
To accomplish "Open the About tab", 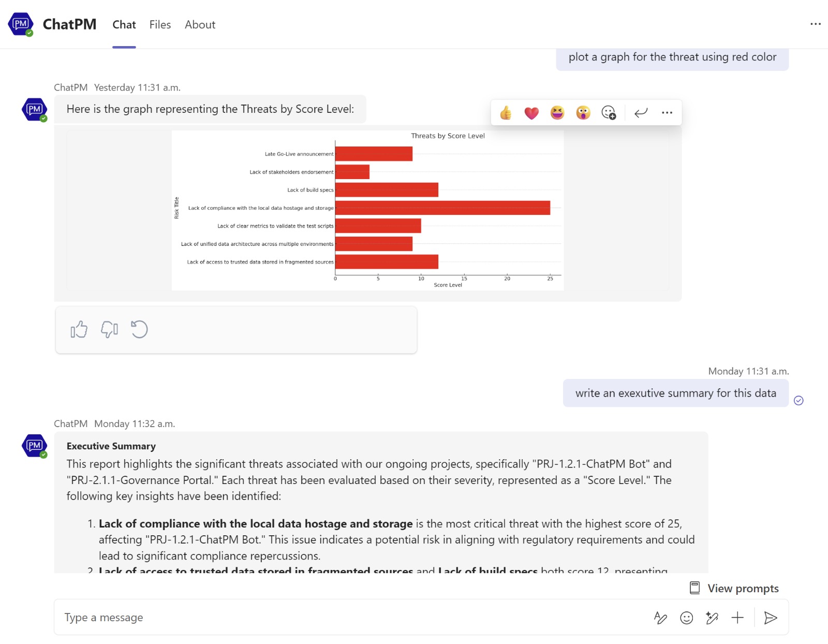I will (200, 25).
